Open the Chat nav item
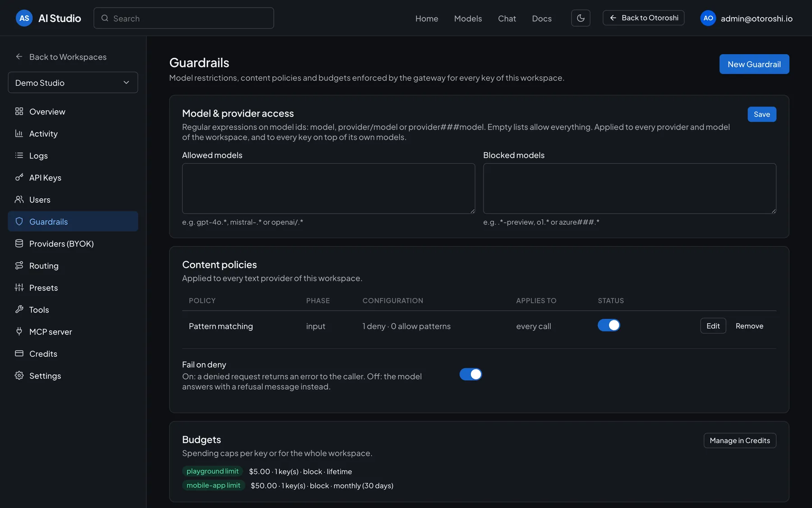 point(507,19)
